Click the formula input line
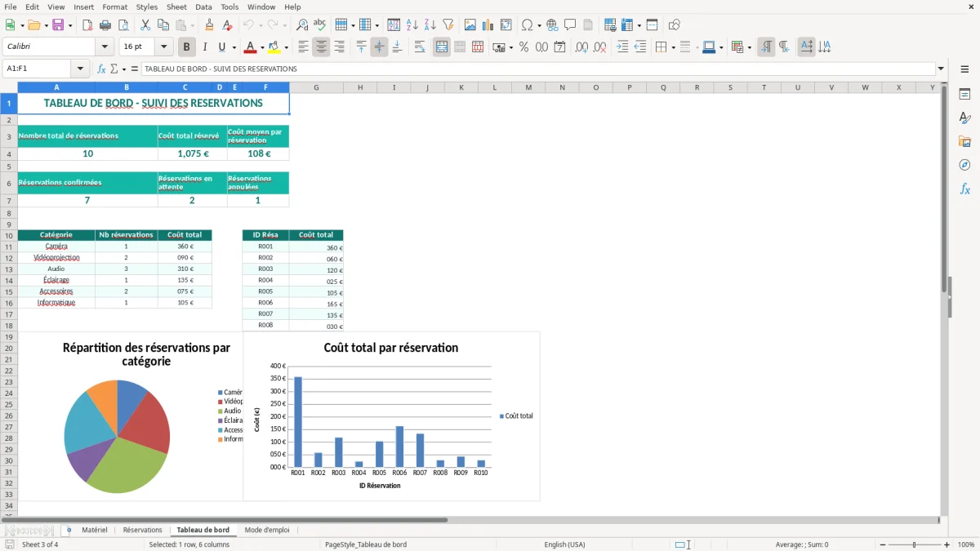980x551 pixels. [x=537, y=69]
